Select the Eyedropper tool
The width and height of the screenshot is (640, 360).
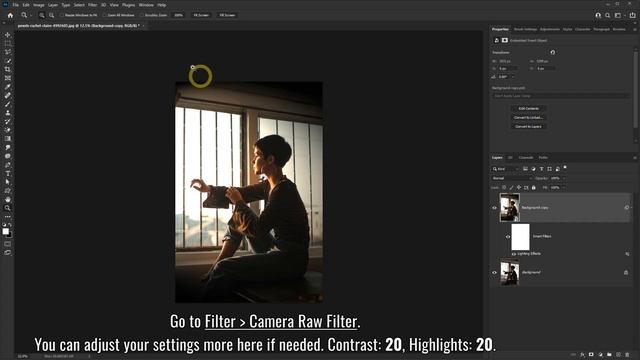[x=7, y=87]
